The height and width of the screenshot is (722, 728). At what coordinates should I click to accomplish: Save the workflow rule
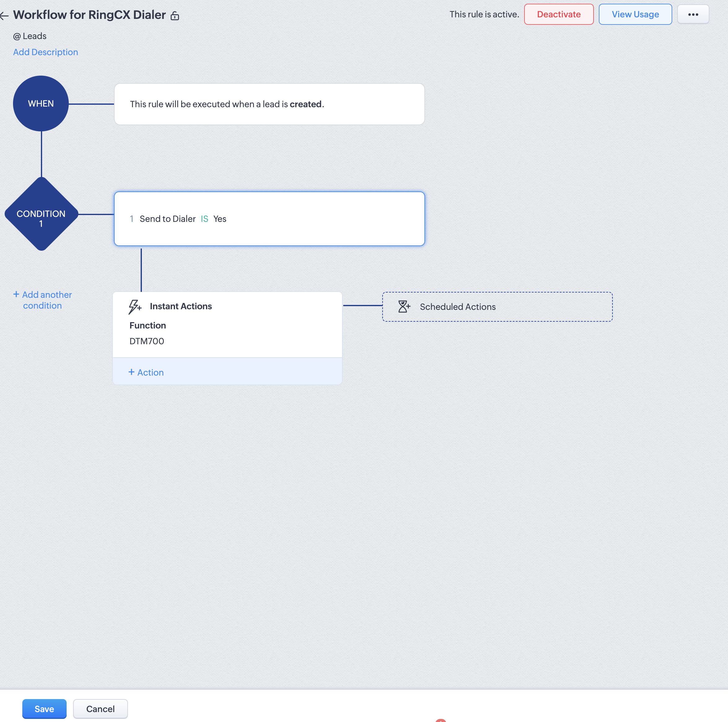(45, 708)
